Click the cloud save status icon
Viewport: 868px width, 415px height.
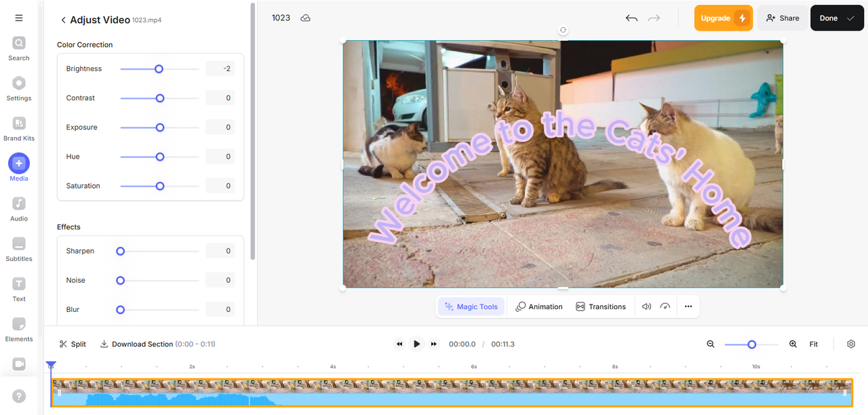pos(305,18)
